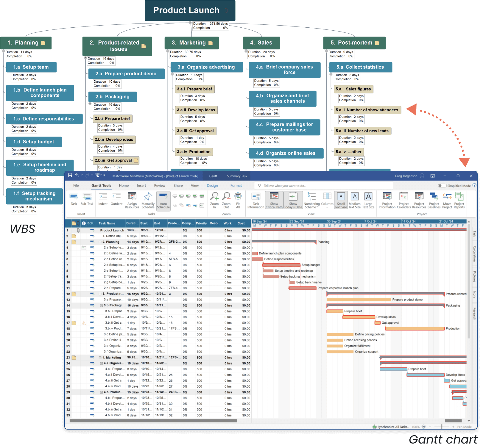Collapse the 3.b Packaging task group
This screenshot has width=483, height=448.
point(102,306)
